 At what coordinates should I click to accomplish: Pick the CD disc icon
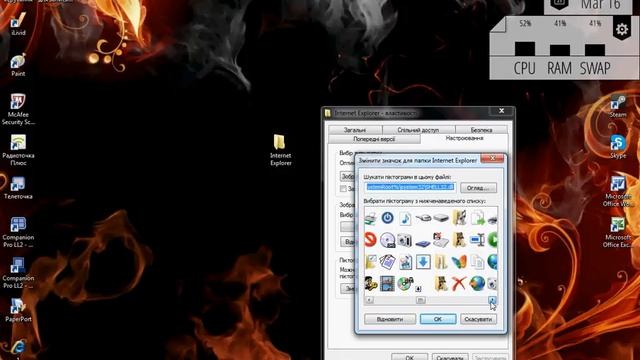387,240
